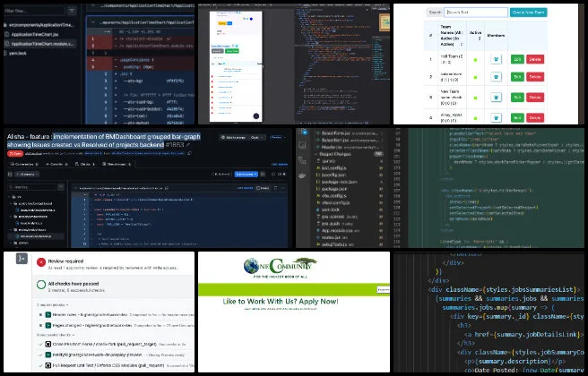The height and width of the screenshot is (376, 588).
Task: Open Pull Request Unit Test check entry
Action: 108,365
